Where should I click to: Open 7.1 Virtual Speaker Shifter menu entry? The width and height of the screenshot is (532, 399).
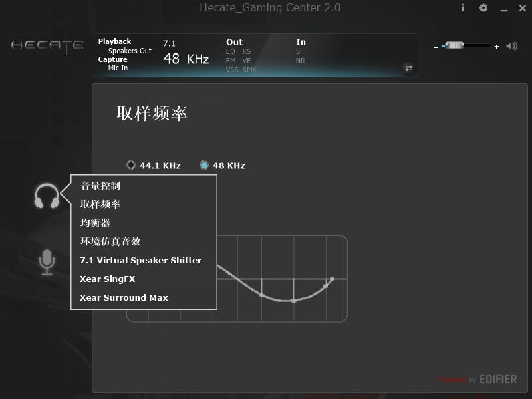[142, 260]
